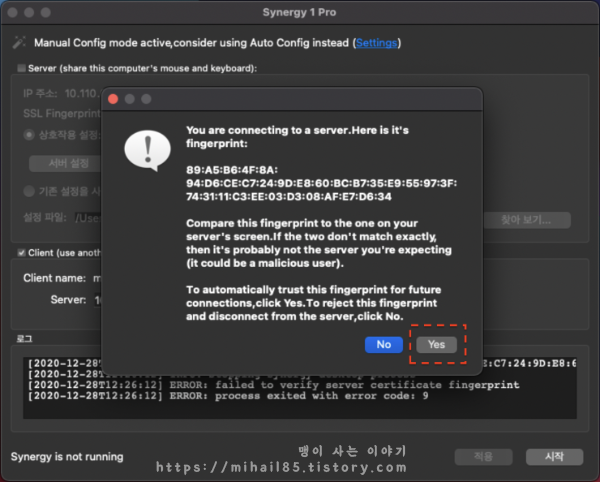This screenshot has width=600, height=482.
Task: Close the fingerprint dialog with red button
Action: click(x=113, y=99)
